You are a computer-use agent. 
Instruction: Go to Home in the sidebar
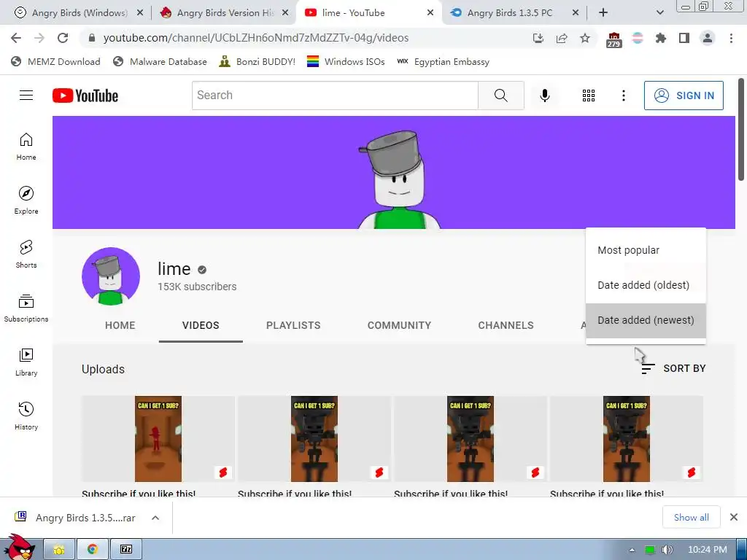point(26,146)
